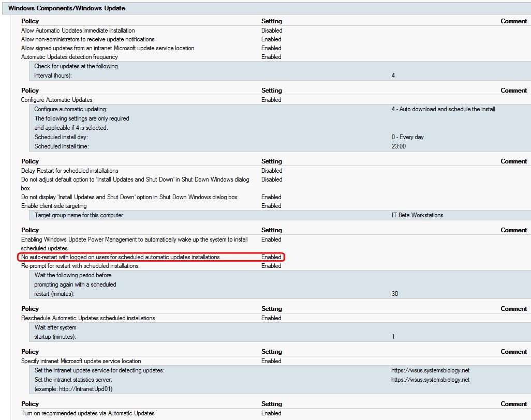This screenshot has width=531, height=420.
Task: Click Enabled setting for recommended updates policy
Action: tap(271, 414)
